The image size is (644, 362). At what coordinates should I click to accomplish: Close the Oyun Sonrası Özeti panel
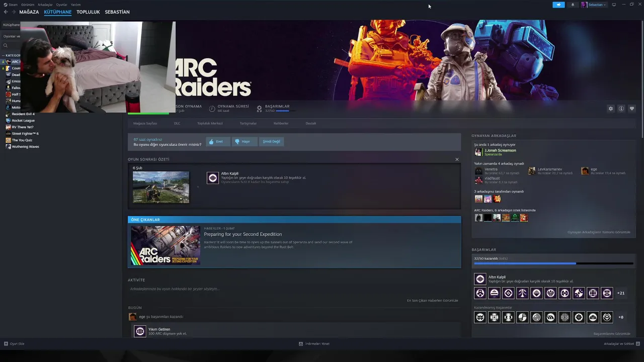coord(457,159)
